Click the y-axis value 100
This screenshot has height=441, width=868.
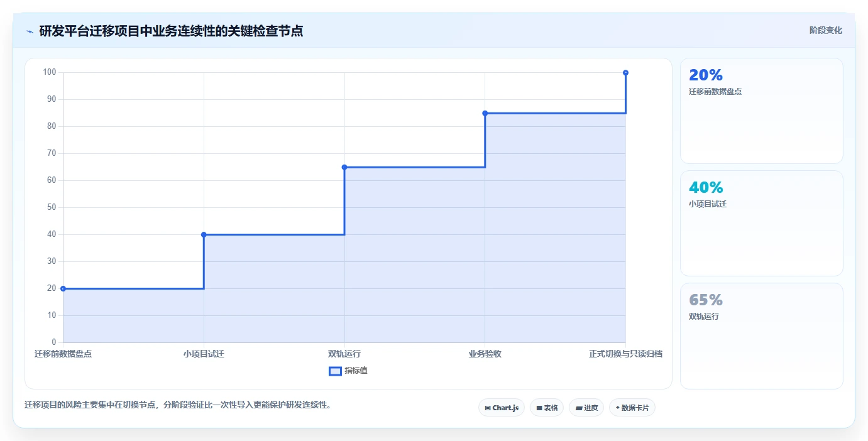tap(50, 72)
